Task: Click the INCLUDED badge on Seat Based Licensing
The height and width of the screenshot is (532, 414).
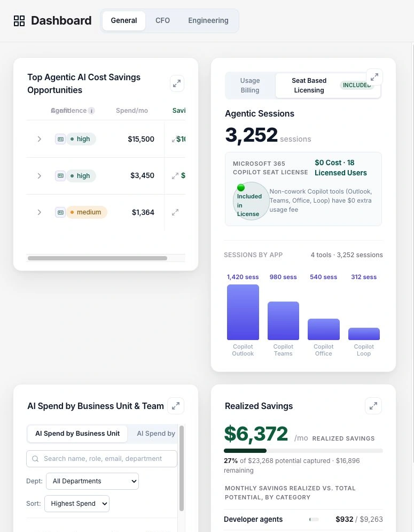Action: tap(357, 85)
